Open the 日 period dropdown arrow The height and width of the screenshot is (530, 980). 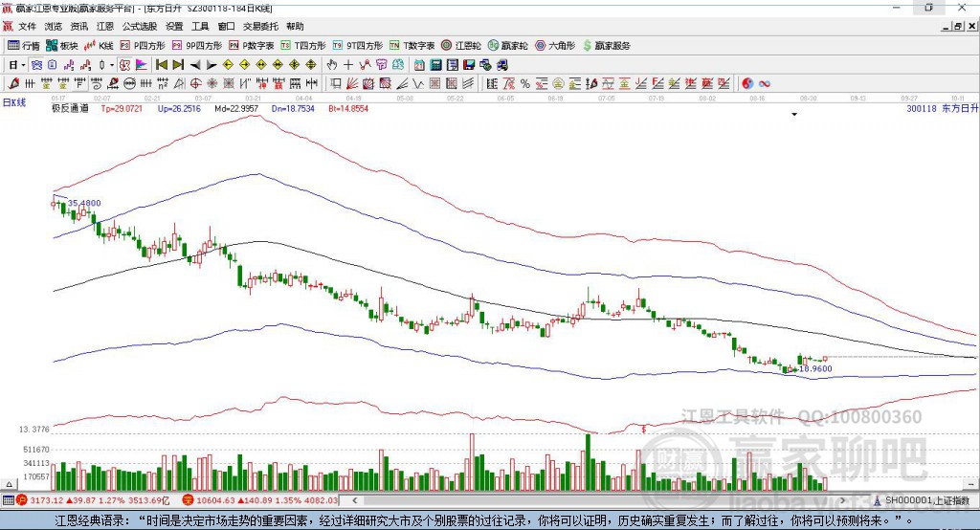pyautogui.click(x=23, y=65)
